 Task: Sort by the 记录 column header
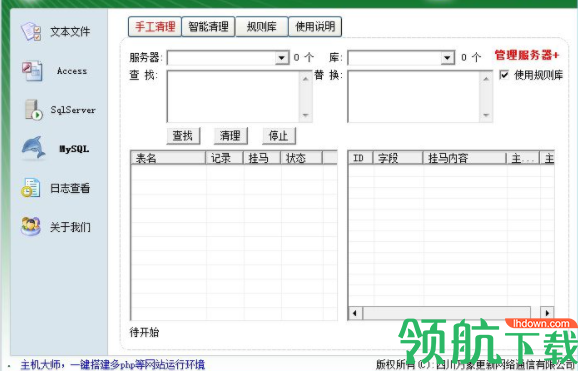[224, 158]
